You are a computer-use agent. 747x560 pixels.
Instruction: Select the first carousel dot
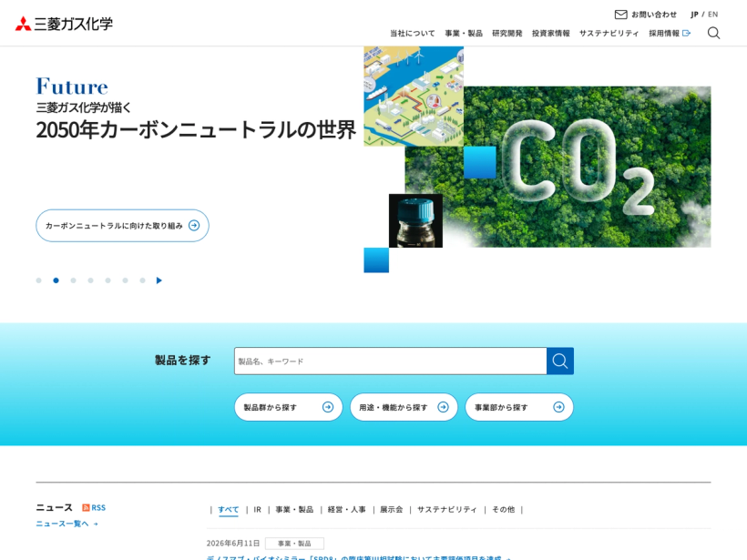[x=38, y=280]
